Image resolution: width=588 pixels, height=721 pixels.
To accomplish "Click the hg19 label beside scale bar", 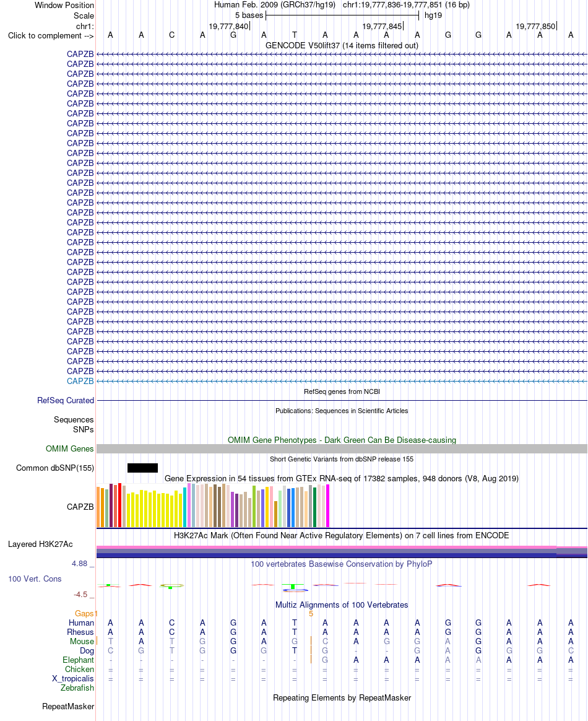I will tap(433, 15).
